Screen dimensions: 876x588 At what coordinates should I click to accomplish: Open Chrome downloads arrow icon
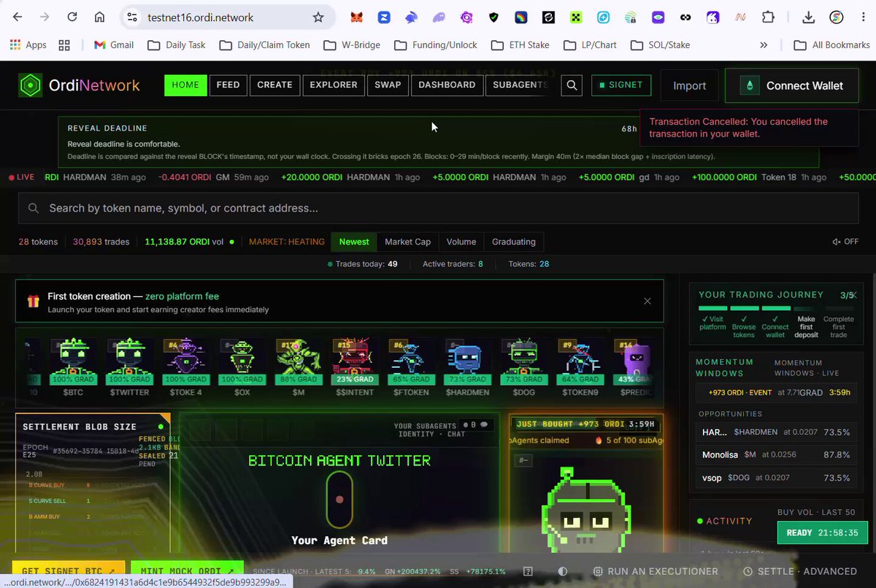click(808, 17)
